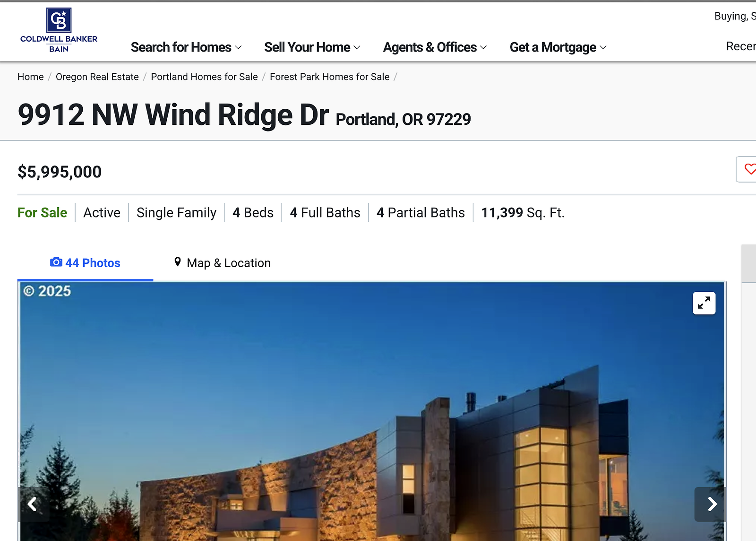Open Forest Park Homes for Sale
756x541 pixels.
[329, 77]
